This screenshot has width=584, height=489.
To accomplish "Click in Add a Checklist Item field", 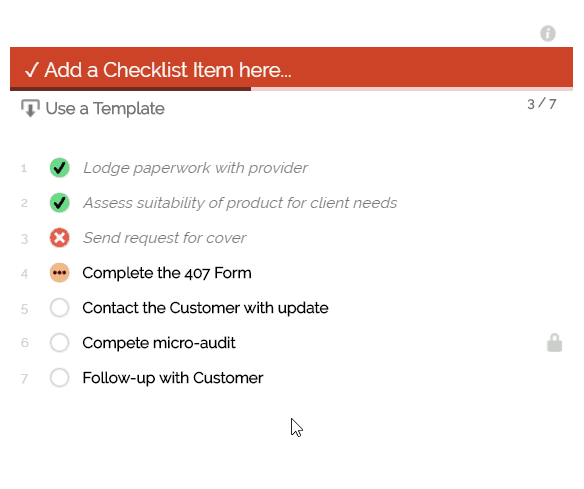I will (x=291, y=68).
